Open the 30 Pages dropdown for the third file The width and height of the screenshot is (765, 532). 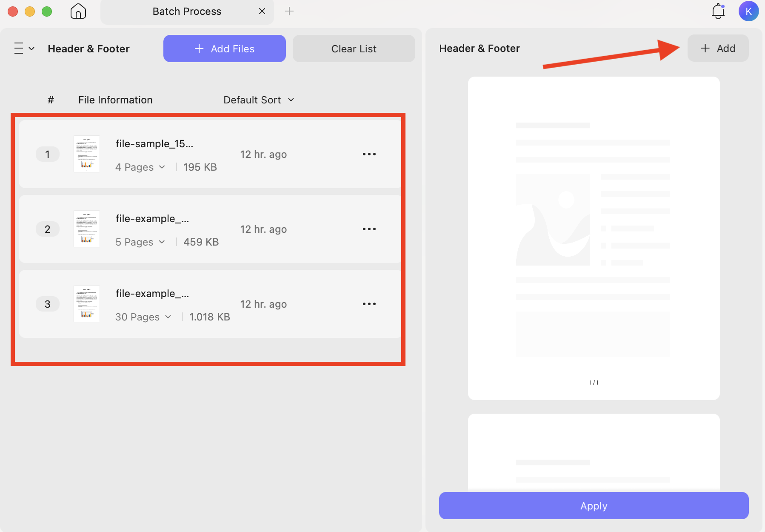[143, 317]
